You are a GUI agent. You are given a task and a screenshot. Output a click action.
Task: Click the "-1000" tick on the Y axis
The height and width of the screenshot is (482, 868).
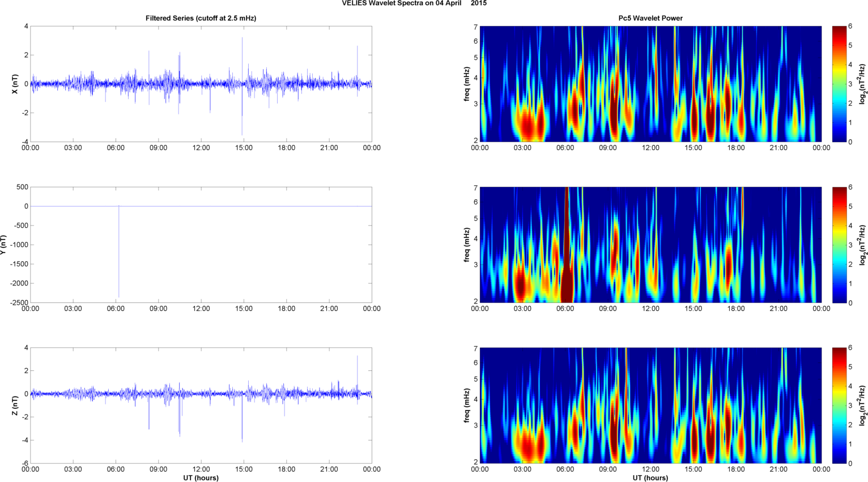coord(20,245)
